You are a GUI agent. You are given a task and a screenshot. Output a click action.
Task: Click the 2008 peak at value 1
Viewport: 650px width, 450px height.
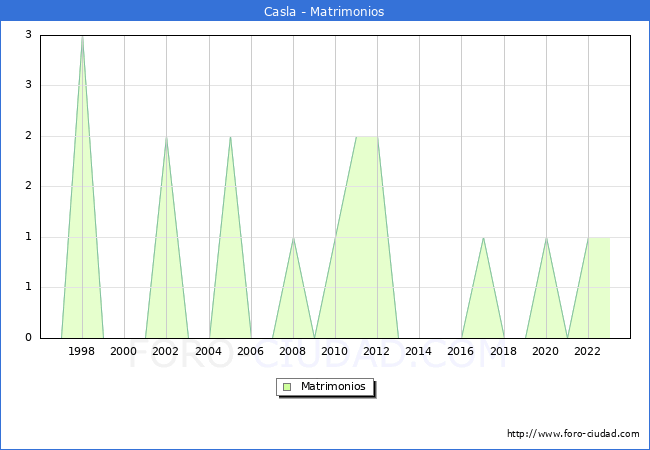293,238
